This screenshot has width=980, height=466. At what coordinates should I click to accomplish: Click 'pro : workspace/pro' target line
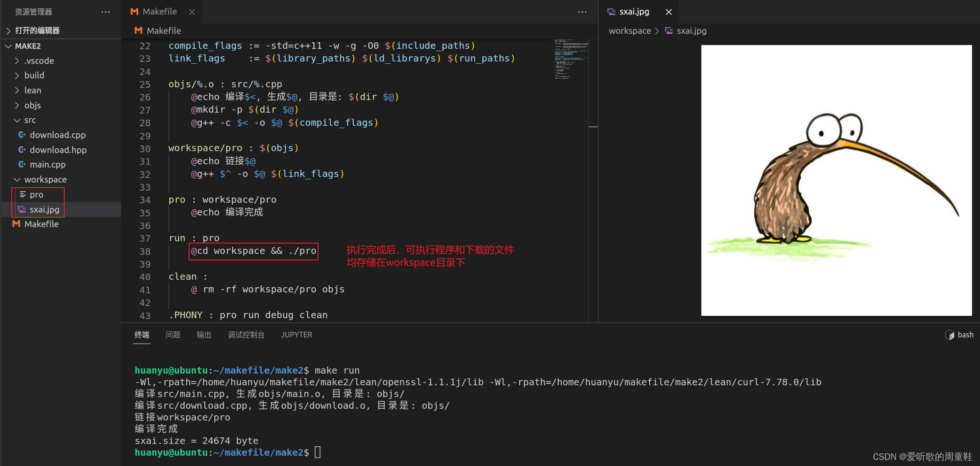coord(222,200)
